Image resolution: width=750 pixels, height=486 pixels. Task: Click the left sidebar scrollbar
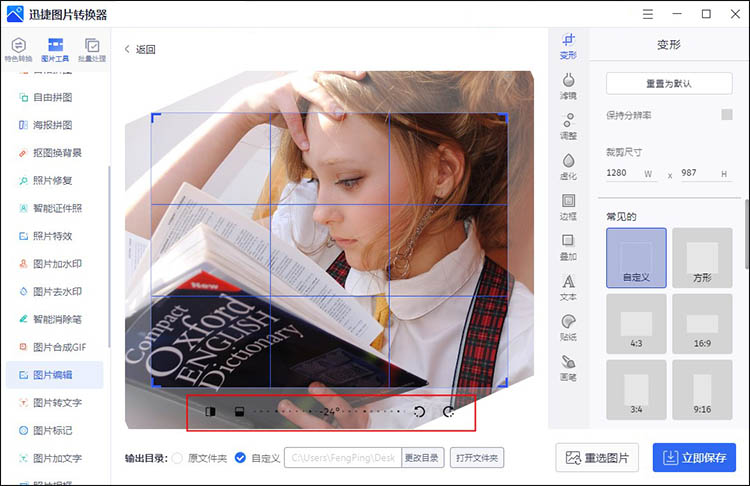109,256
